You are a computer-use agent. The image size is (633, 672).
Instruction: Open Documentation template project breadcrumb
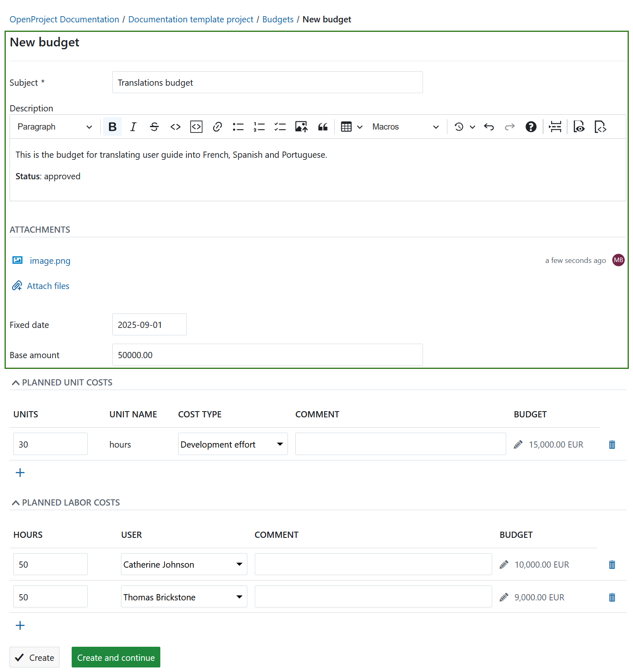point(191,19)
